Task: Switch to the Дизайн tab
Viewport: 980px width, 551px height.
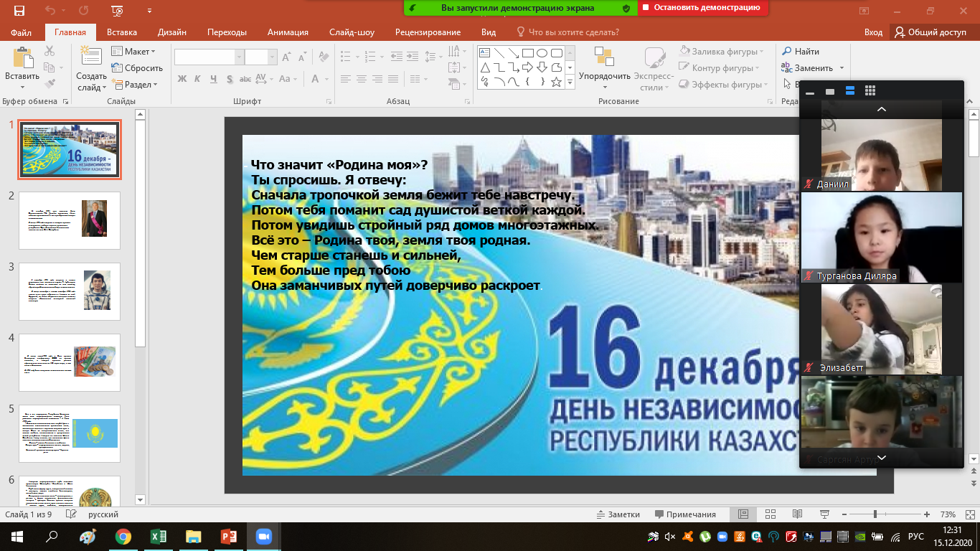Action: pyautogui.click(x=172, y=32)
